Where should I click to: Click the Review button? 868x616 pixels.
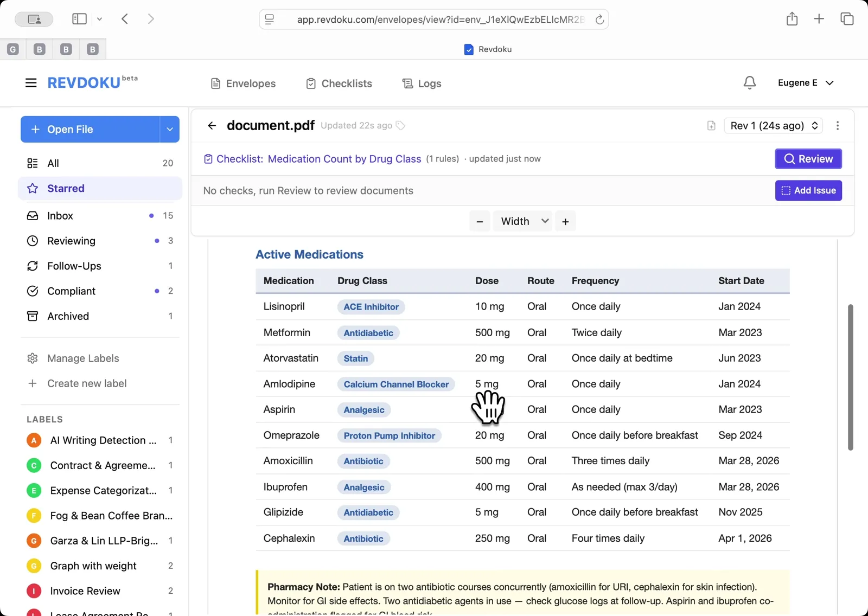coord(808,158)
